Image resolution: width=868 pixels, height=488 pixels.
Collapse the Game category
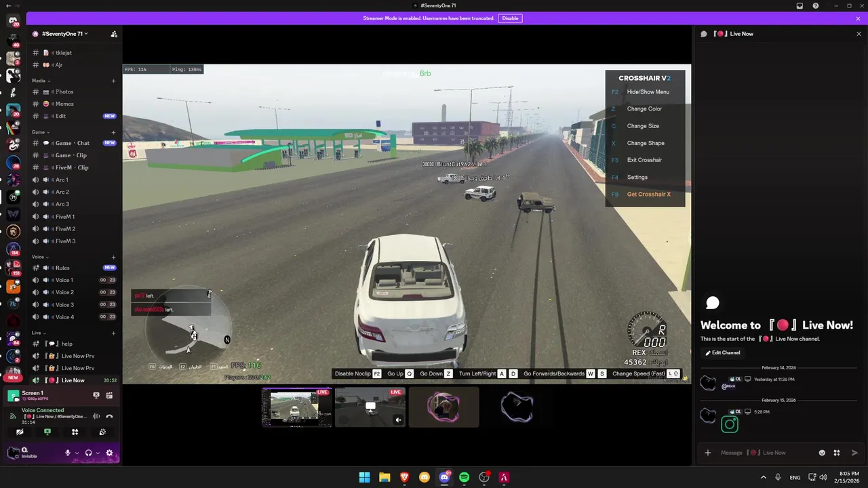(x=41, y=132)
